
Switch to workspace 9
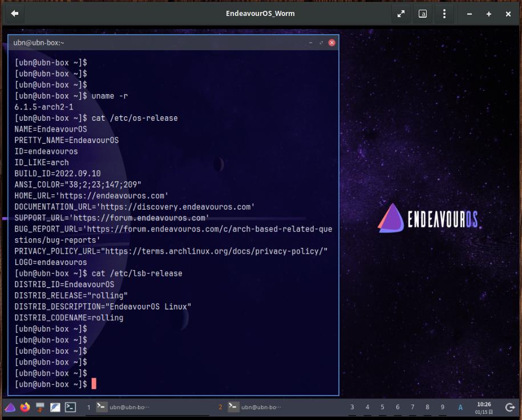(x=443, y=407)
